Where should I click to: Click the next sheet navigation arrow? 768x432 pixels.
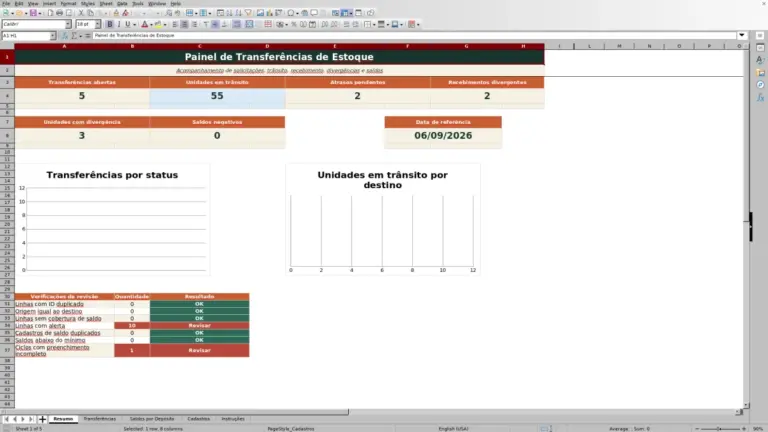pos(23,419)
